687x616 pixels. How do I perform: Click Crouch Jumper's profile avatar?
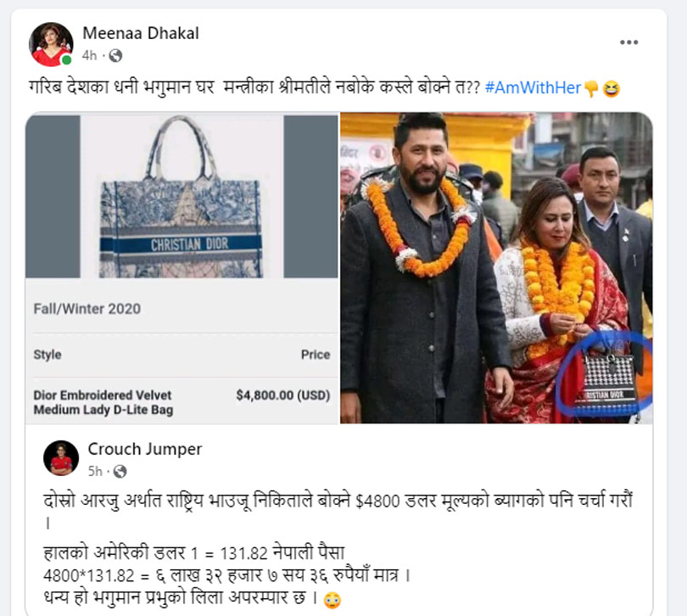point(61,458)
